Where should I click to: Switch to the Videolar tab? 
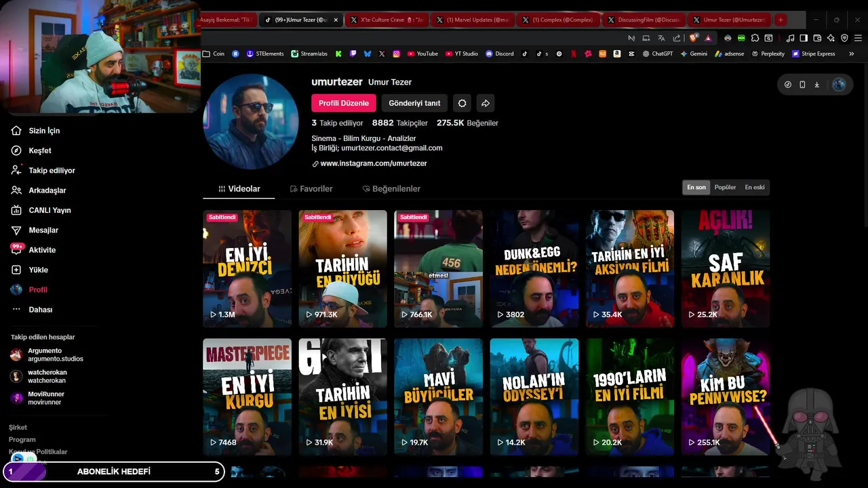[x=239, y=189]
